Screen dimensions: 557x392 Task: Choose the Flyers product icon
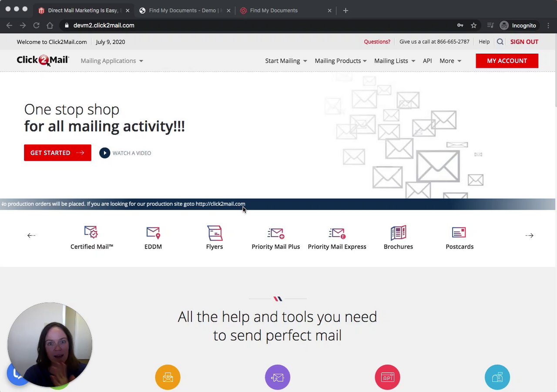215,233
